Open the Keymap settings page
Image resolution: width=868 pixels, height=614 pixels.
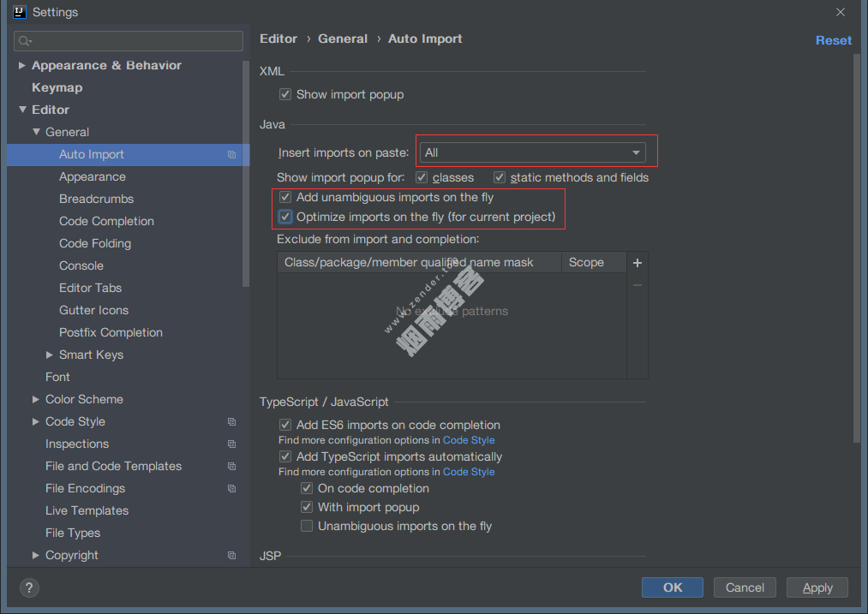57,87
